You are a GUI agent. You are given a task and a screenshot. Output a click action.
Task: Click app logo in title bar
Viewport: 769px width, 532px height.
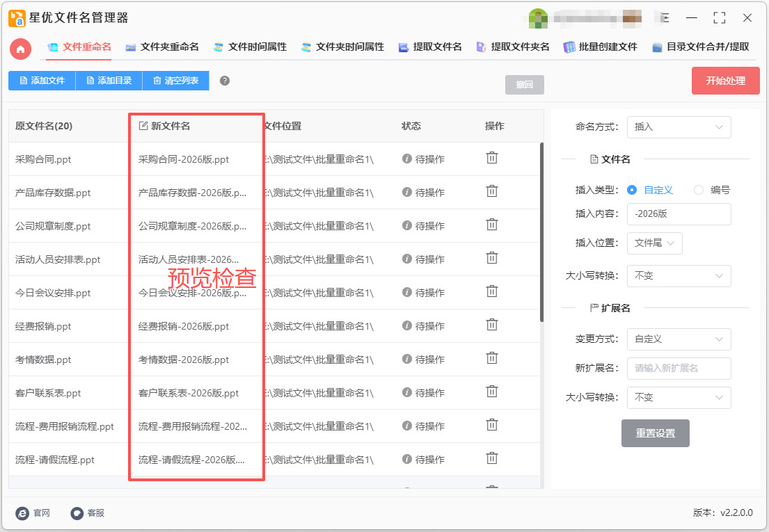17,18
